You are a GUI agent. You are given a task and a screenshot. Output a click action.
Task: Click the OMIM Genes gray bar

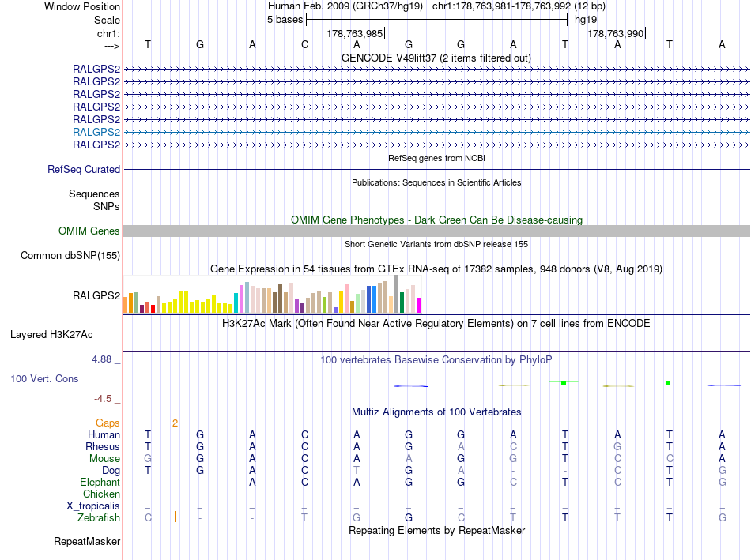point(436,231)
